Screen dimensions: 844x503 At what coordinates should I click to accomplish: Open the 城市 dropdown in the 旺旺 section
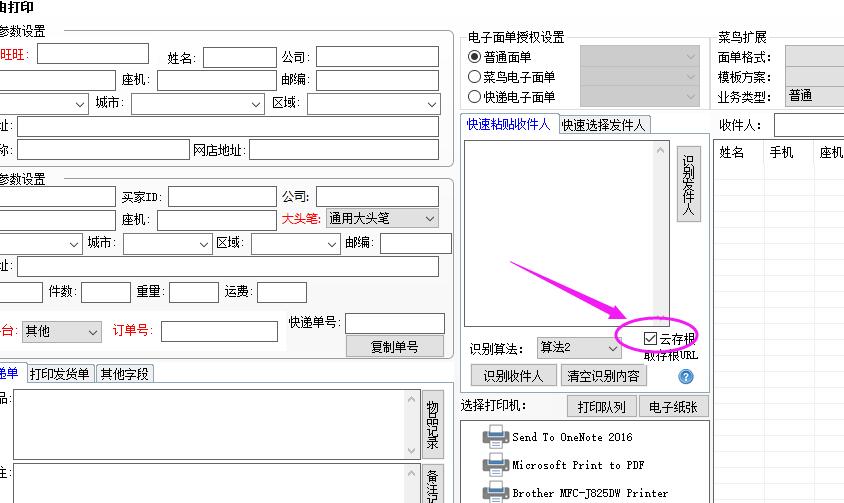coord(198,104)
